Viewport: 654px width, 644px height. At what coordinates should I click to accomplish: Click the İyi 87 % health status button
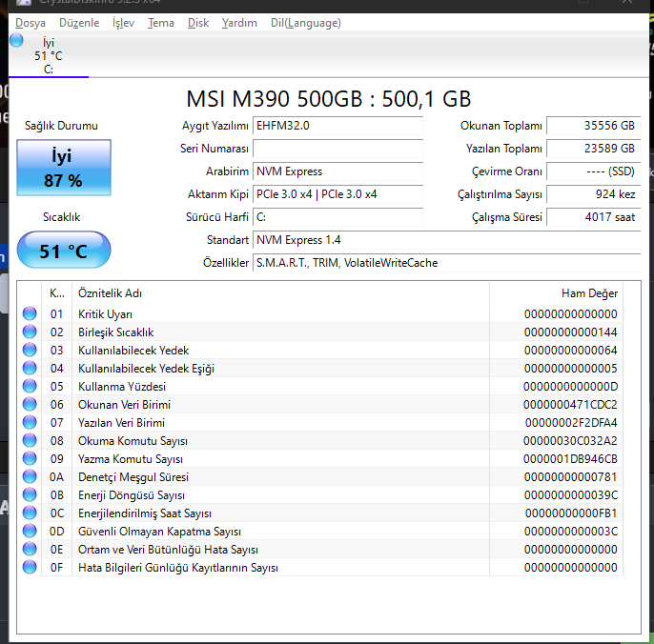point(64,168)
